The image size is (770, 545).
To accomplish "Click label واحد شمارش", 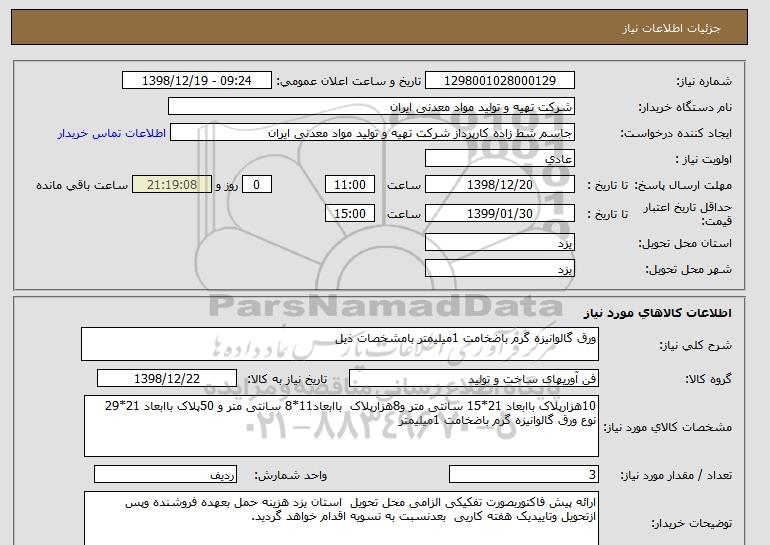I will 291,475.
